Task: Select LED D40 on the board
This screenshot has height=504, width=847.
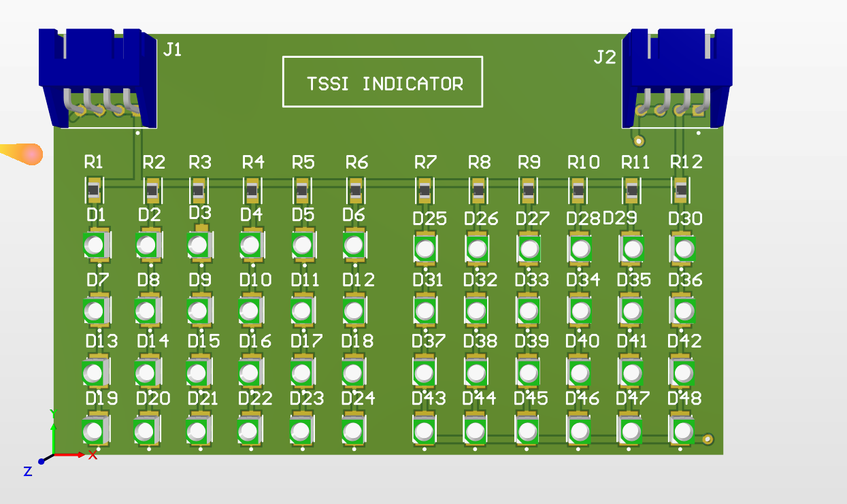Action: pyautogui.click(x=579, y=372)
